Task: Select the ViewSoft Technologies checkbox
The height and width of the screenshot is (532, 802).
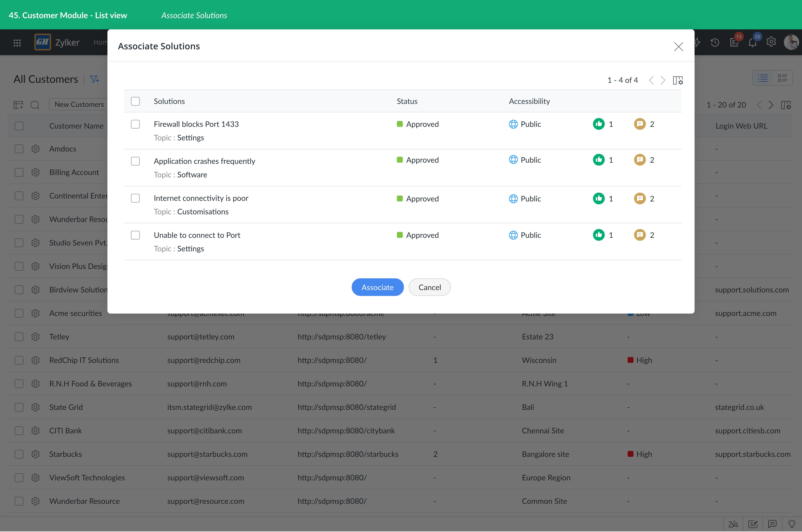Action: [19, 477]
